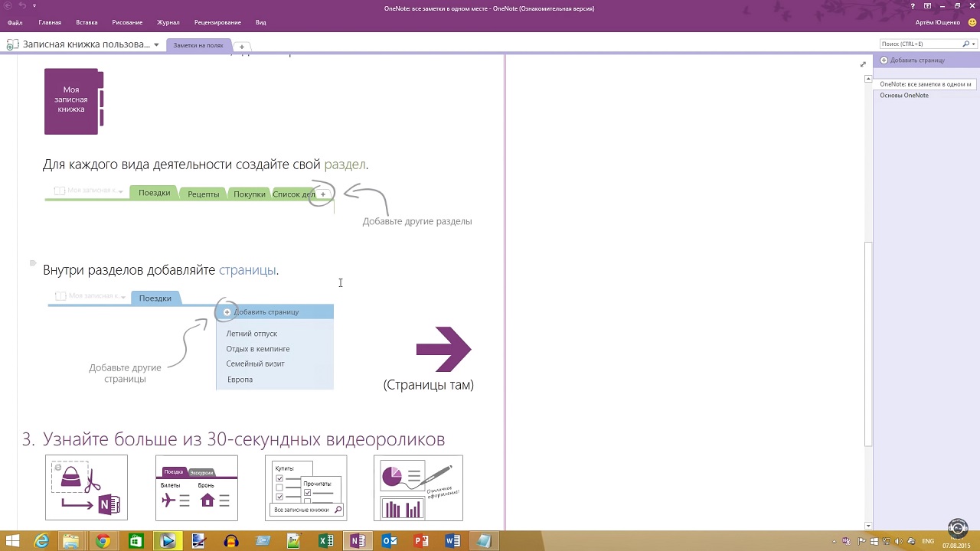
Task: Open the Help question mark icon
Action: click(x=913, y=6)
